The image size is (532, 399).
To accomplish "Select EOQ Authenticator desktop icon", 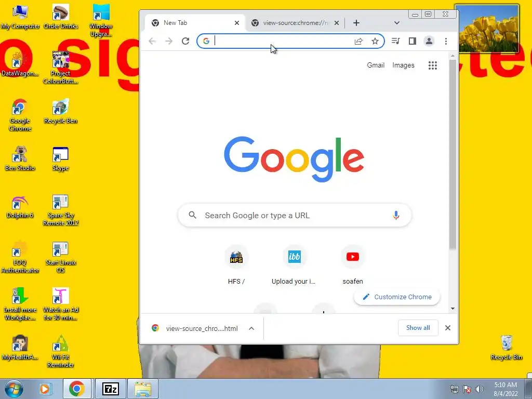I will coord(20,257).
